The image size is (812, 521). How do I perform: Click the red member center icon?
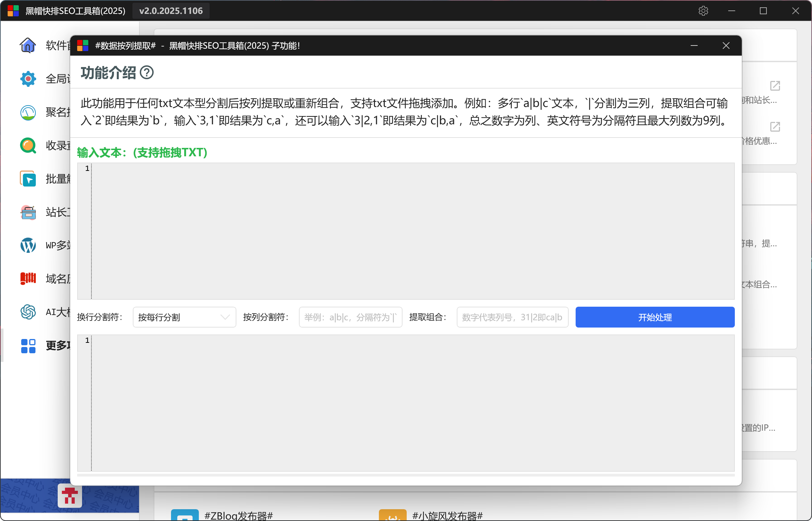coord(70,496)
